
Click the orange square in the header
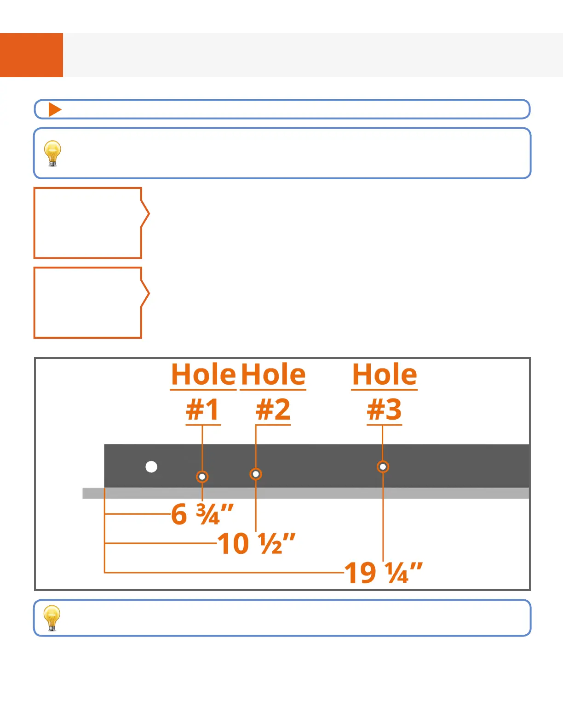(x=31, y=55)
